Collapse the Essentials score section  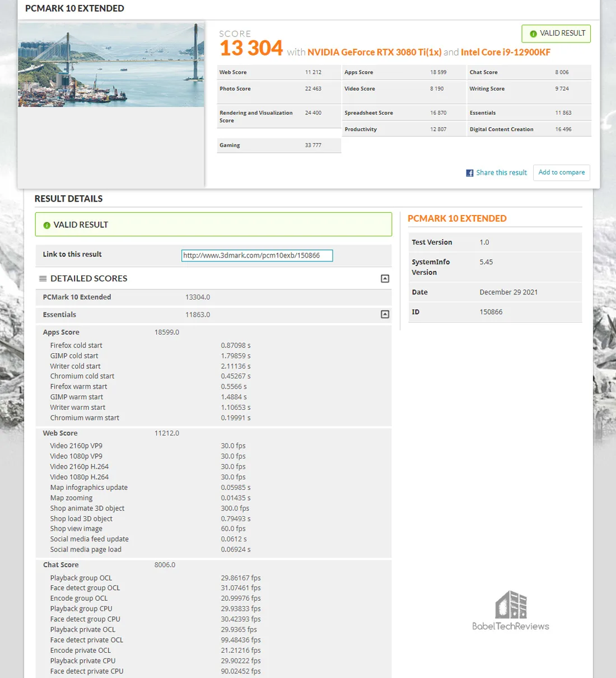385,315
